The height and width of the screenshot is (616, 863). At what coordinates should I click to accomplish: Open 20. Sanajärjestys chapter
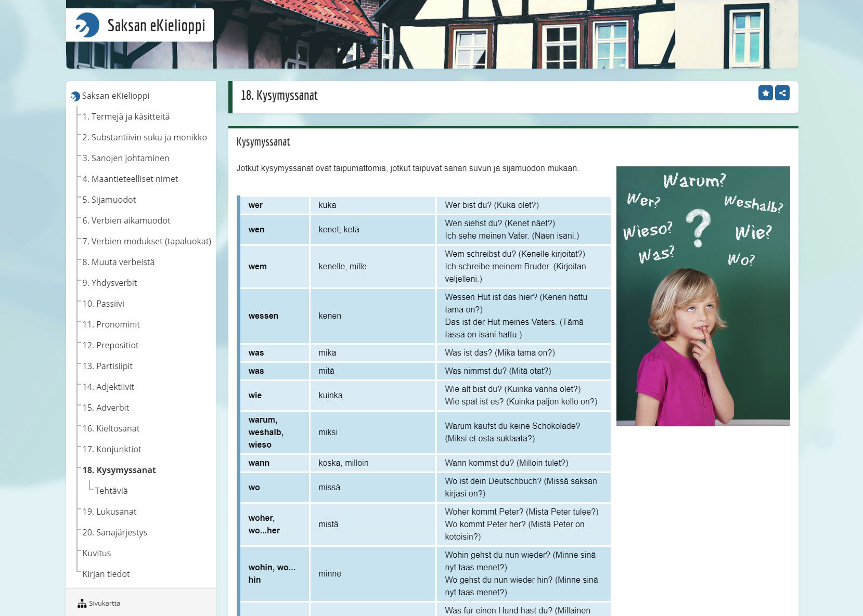click(114, 532)
